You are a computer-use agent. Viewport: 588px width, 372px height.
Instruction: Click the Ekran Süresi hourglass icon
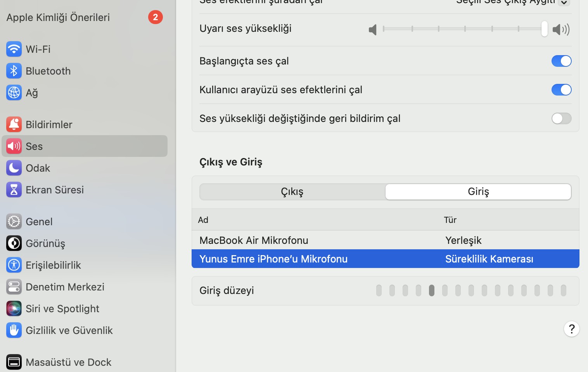click(x=14, y=189)
